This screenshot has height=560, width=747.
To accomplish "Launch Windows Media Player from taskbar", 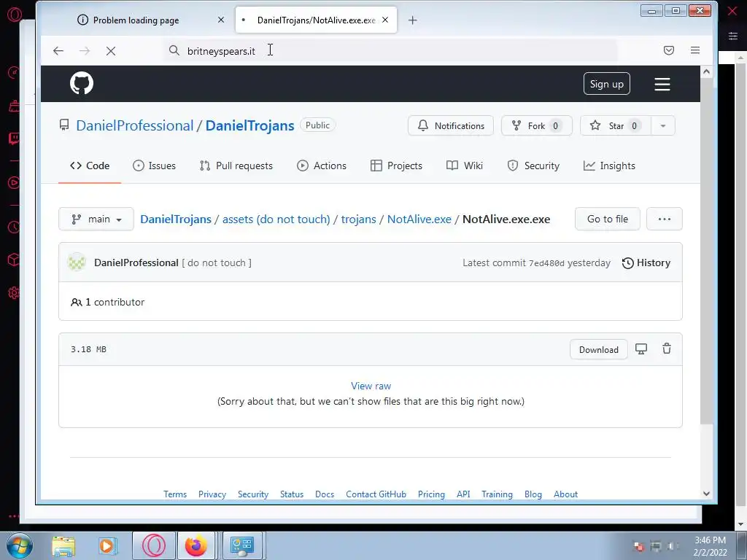I will click(x=107, y=545).
